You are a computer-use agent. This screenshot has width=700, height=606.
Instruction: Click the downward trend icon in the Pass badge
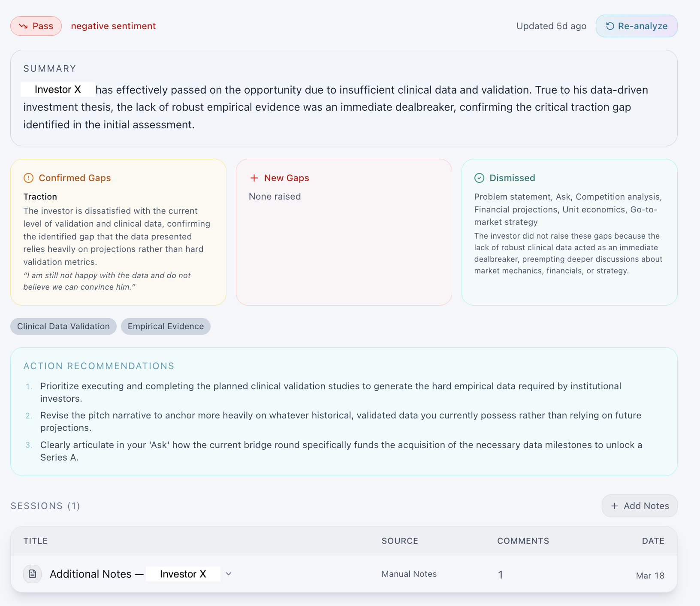tap(24, 26)
